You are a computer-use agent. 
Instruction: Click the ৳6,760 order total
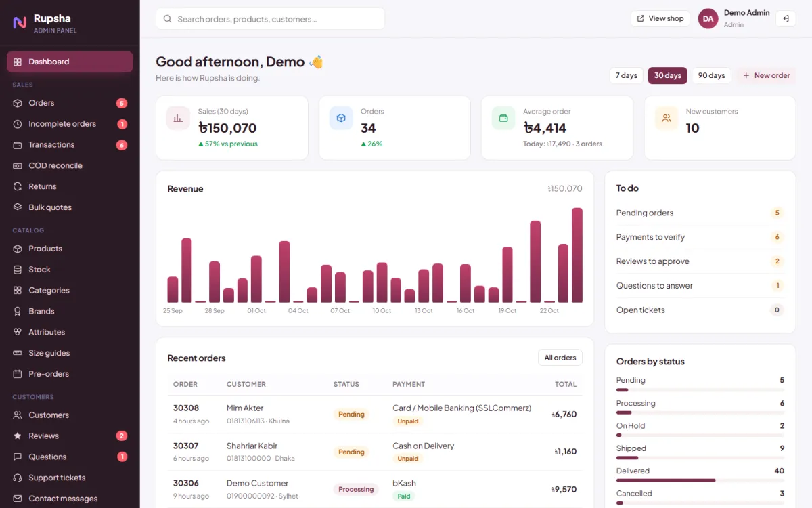coord(564,414)
